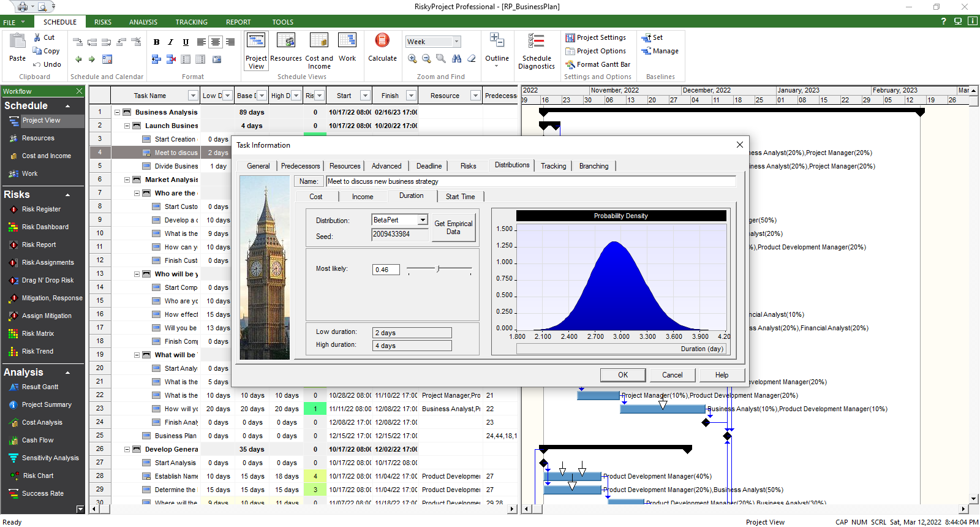Open Risk Dashboard in sidebar
980x527 pixels.
pos(45,227)
